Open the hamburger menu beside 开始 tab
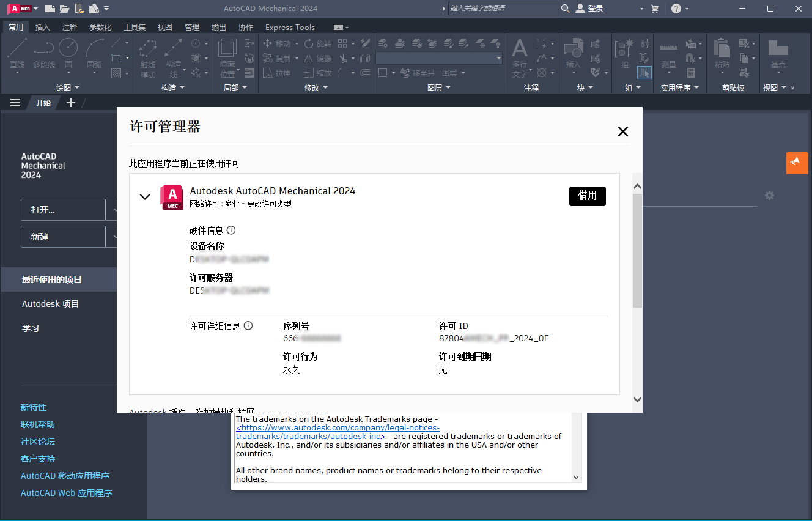 [x=15, y=103]
